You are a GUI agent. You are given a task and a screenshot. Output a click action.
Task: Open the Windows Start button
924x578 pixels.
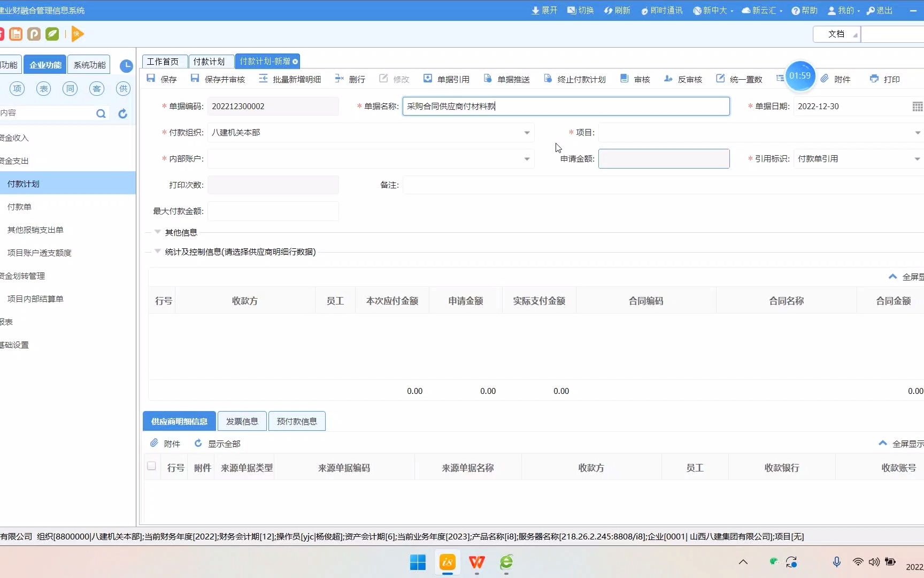tap(418, 562)
